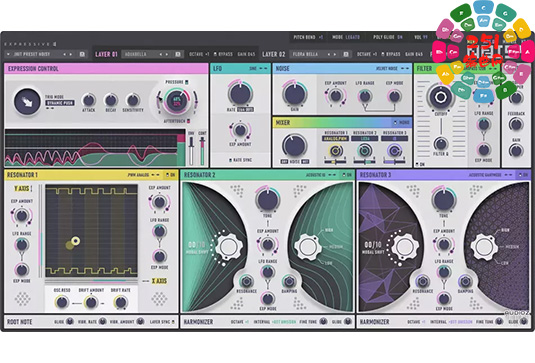Change Resonator 1 PWM Analog model arrows
This screenshot has width=535, height=363.
point(155,175)
